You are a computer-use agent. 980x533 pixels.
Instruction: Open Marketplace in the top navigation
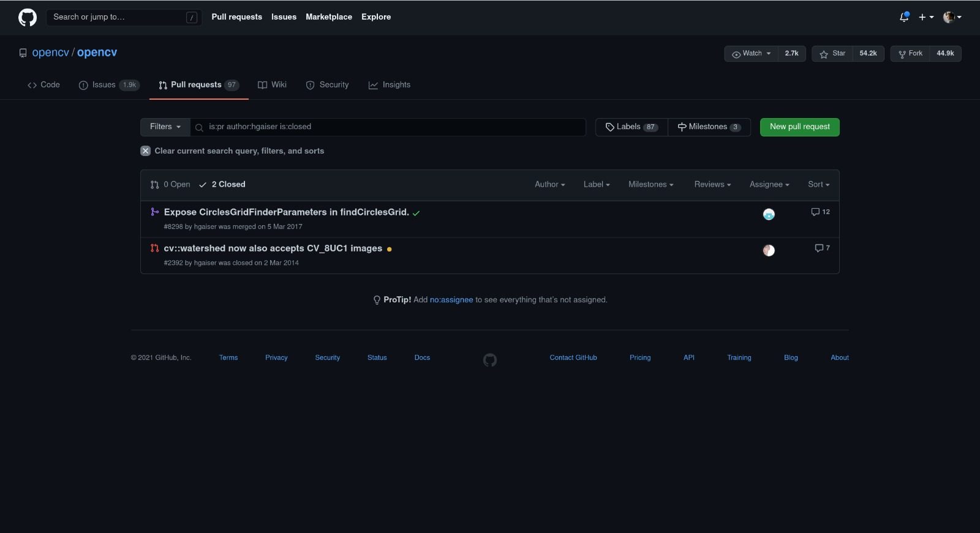(x=329, y=17)
